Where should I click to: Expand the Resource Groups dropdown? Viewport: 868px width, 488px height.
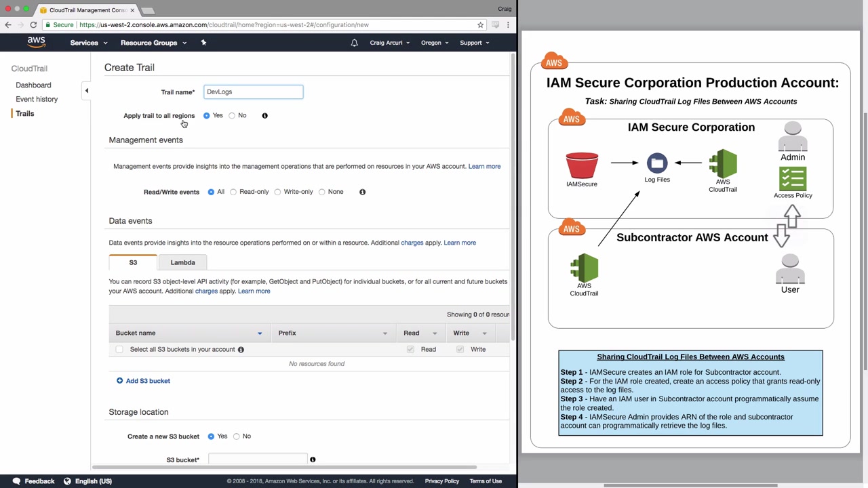(x=154, y=43)
